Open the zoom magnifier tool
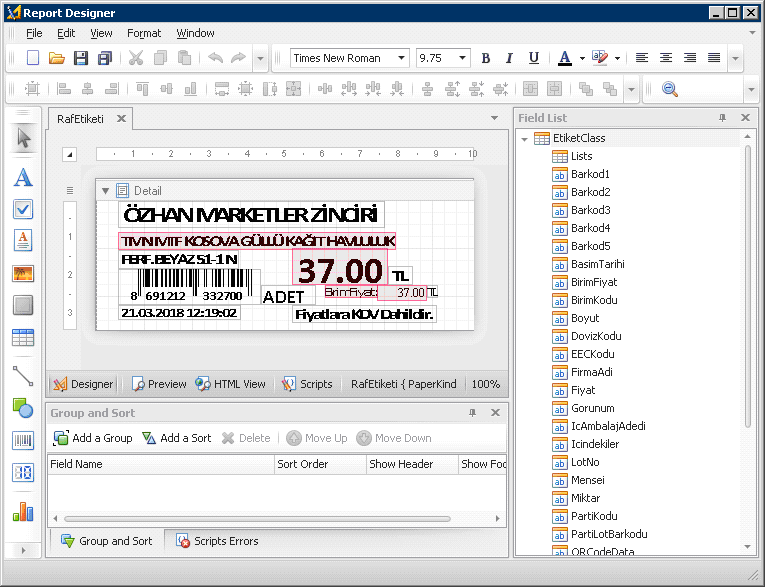765x587 pixels. click(x=669, y=89)
